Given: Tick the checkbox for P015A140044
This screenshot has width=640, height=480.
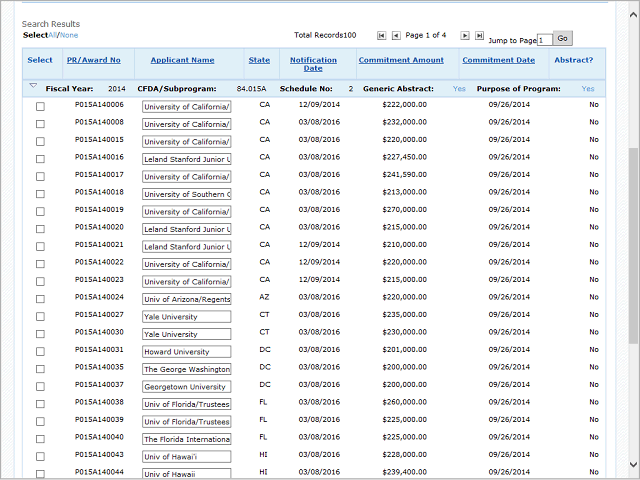Looking at the screenshot, I should tap(40, 473).
